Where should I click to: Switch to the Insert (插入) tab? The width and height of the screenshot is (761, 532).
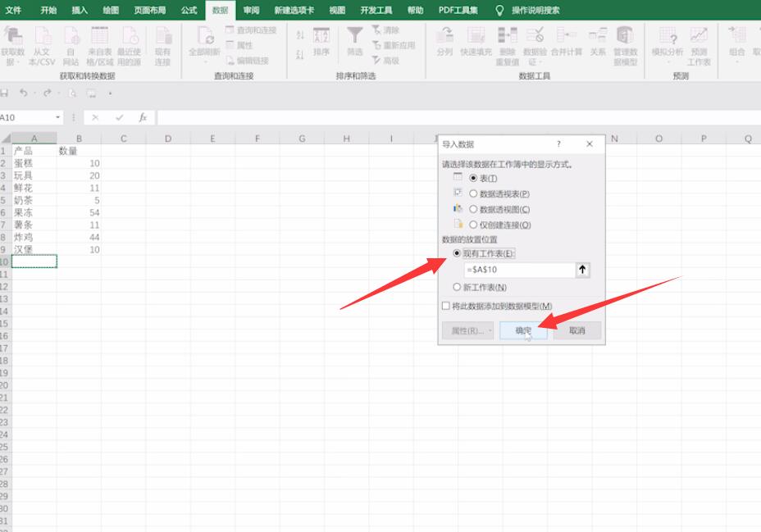coord(80,10)
